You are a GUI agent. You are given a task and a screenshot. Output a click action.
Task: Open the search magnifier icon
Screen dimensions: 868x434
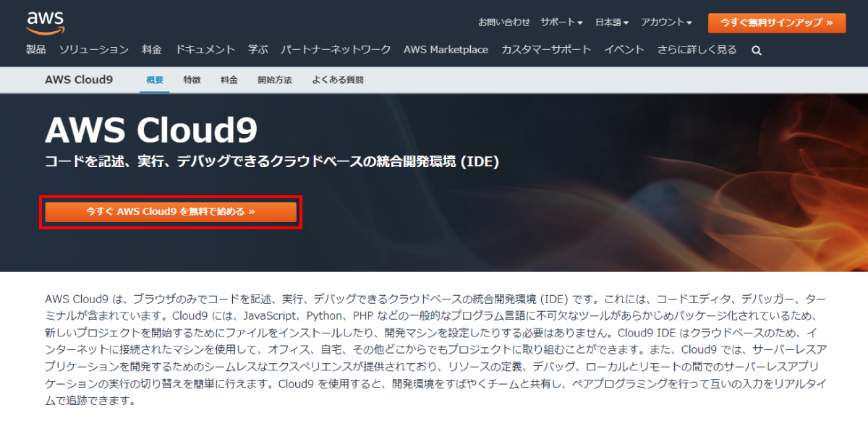(x=757, y=51)
